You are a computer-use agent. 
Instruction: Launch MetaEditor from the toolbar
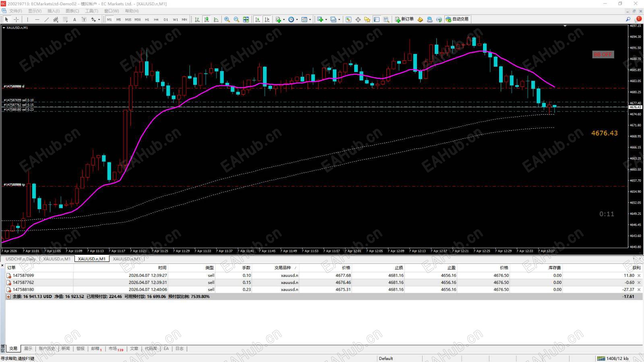click(x=420, y=19)
